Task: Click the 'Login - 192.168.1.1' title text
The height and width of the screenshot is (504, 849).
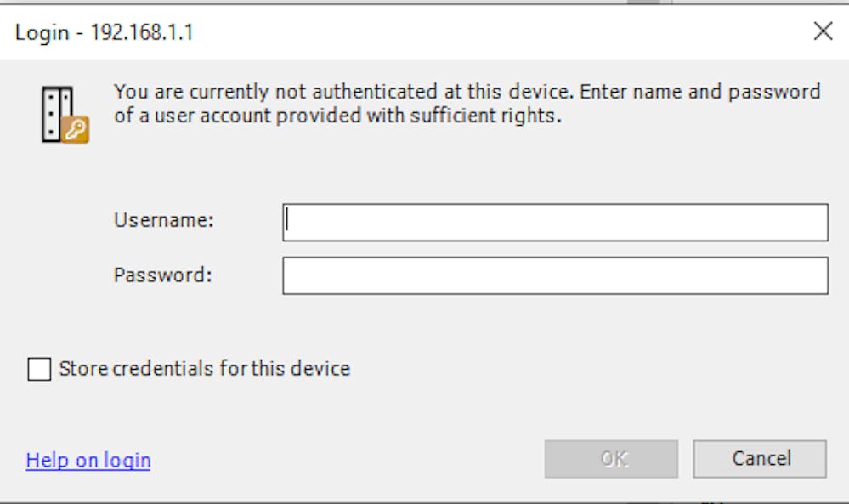Action: coord(104,32)
